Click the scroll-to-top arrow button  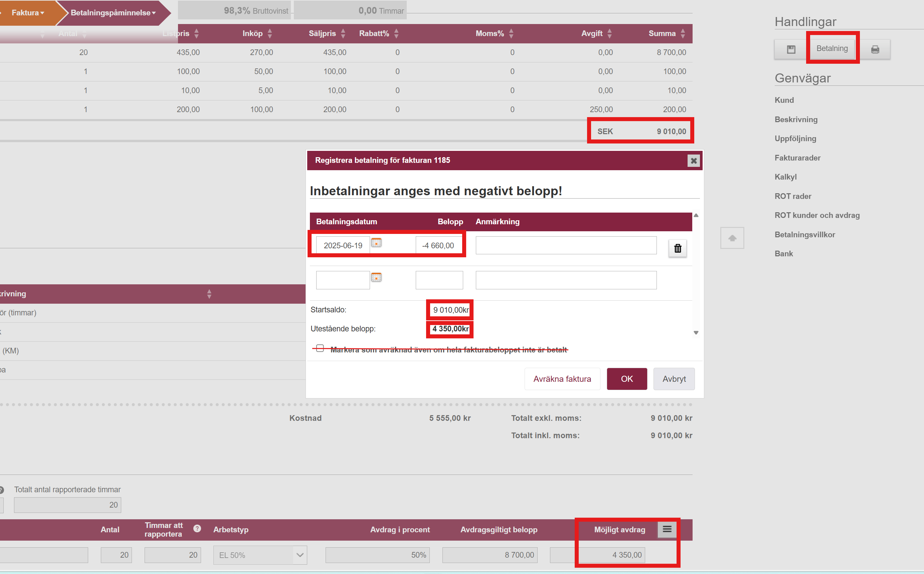coord(732,238)
